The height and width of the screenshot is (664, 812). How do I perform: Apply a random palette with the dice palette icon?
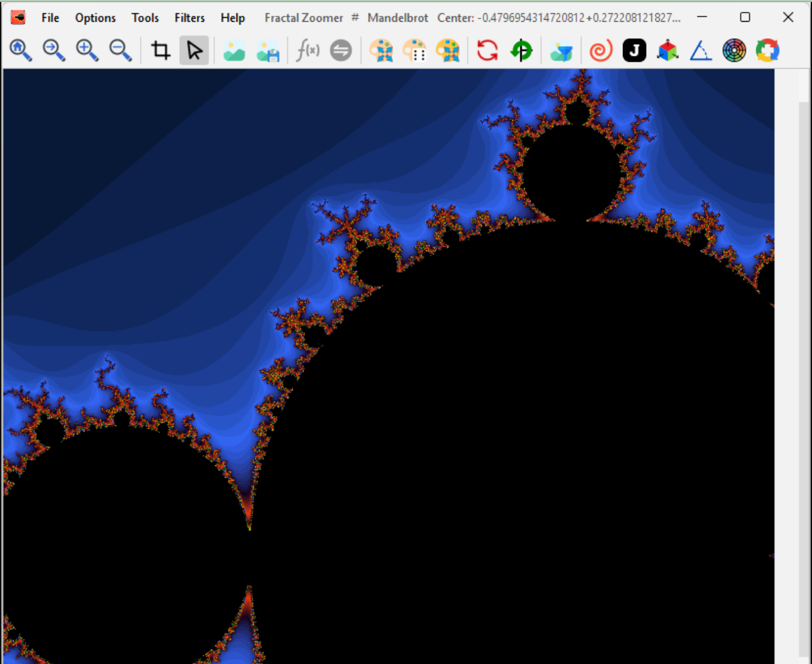[x=416, y=49]
